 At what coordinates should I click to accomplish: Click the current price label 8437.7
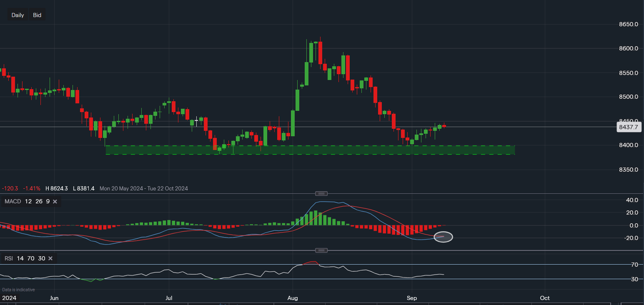pyautogui.click(x=629, y=127)
